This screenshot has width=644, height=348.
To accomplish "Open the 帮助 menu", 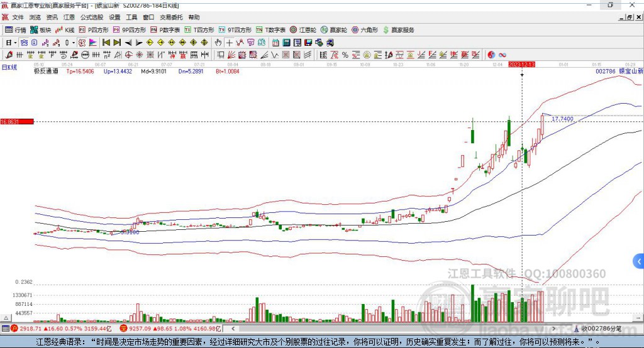I will (x=194, y=17).
